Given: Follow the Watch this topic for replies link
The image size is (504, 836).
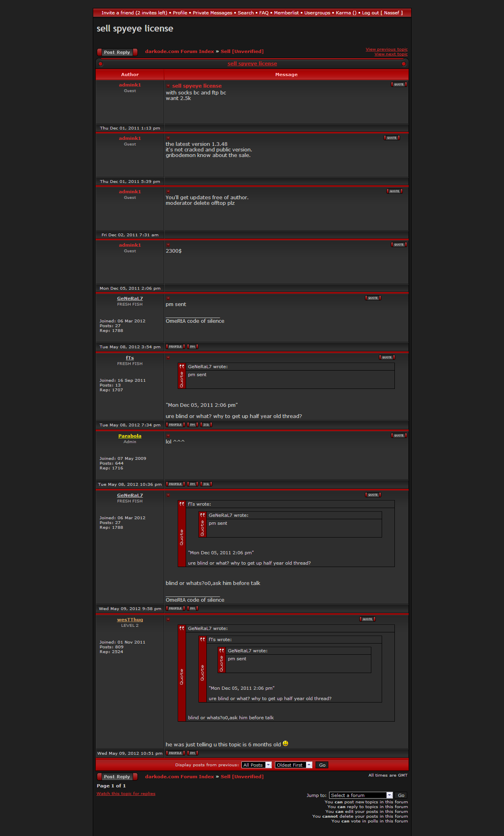Looking at the screenshot, I should 126,794.
